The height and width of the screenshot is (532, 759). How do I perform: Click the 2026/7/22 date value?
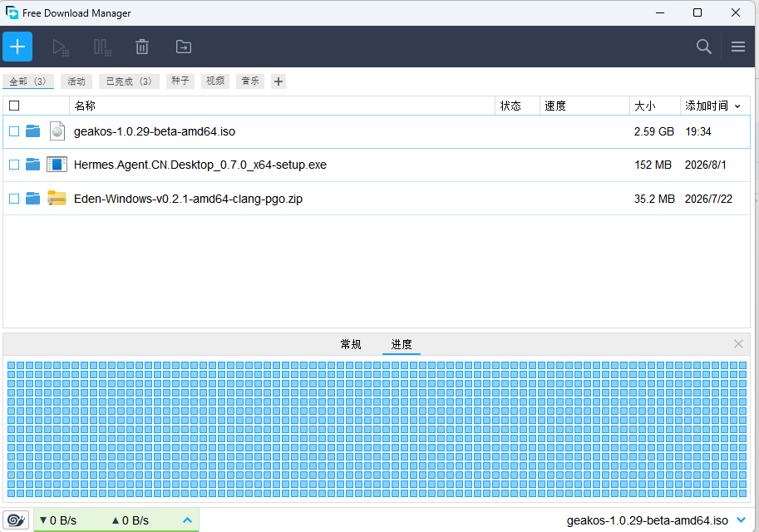[x=708, y=199]
